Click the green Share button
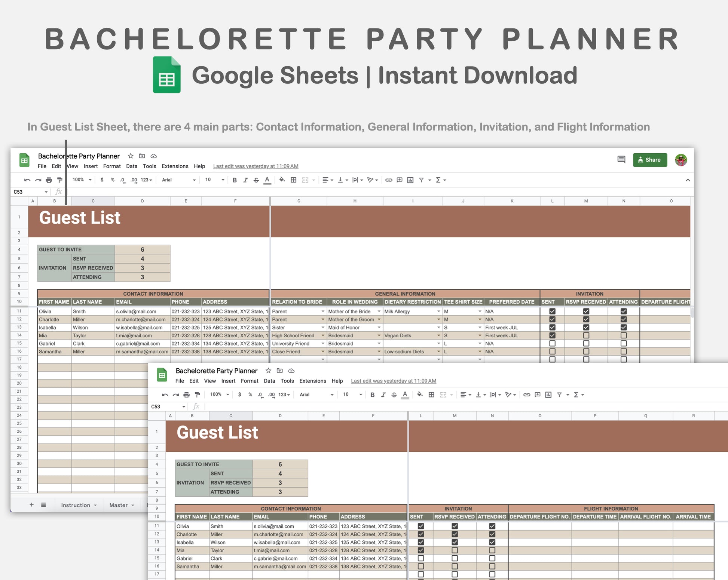728x580 pixels. [x=650, y=160]
